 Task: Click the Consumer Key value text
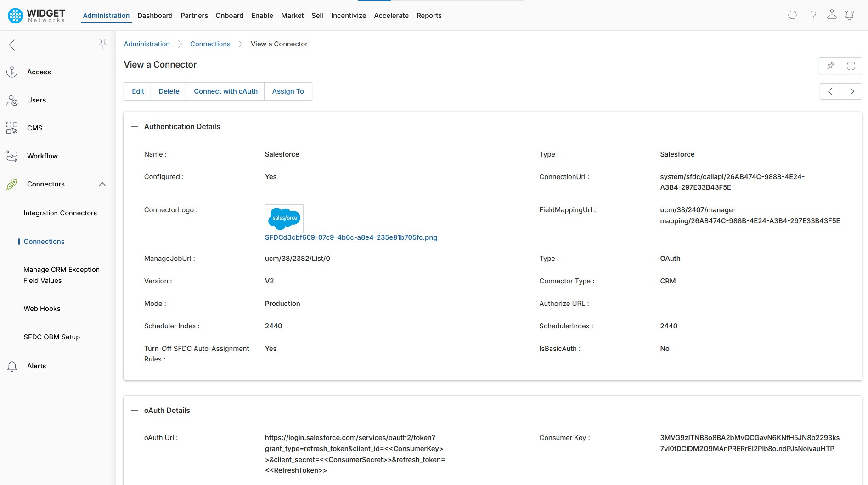click(750, 443)
